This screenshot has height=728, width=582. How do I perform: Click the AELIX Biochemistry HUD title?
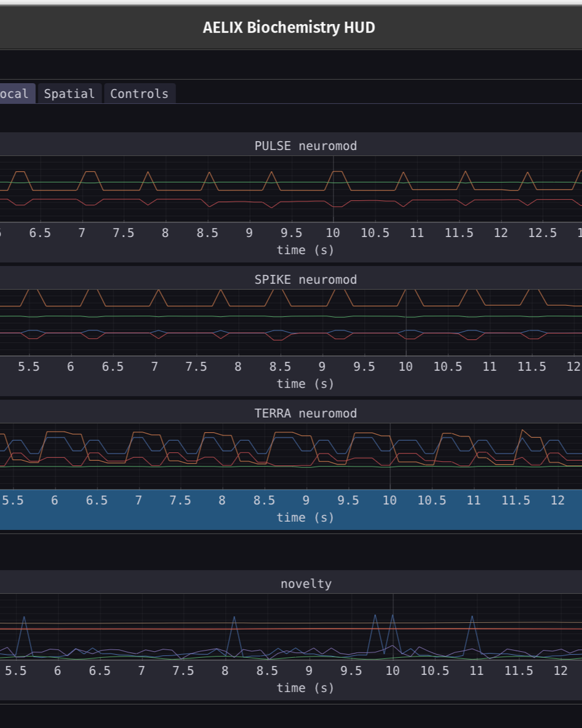coord(289,28)
